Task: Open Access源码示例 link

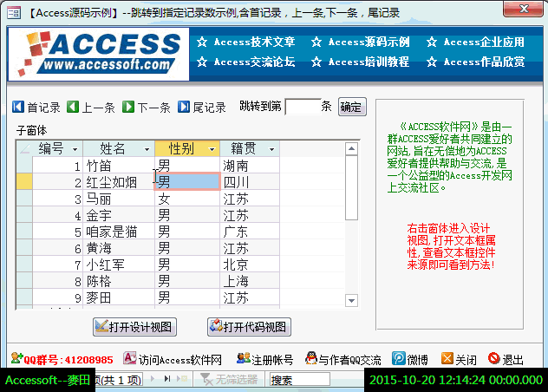Action: point(369,42)
